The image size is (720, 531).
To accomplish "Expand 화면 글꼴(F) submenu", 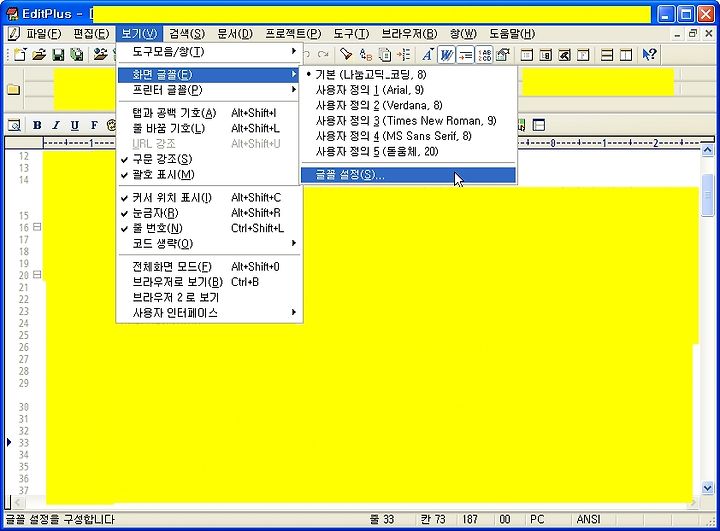I will [209, 75].
